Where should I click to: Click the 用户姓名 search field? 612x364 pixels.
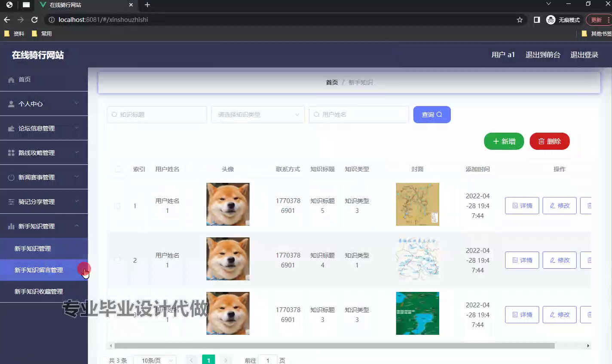(x=359, y=115)
